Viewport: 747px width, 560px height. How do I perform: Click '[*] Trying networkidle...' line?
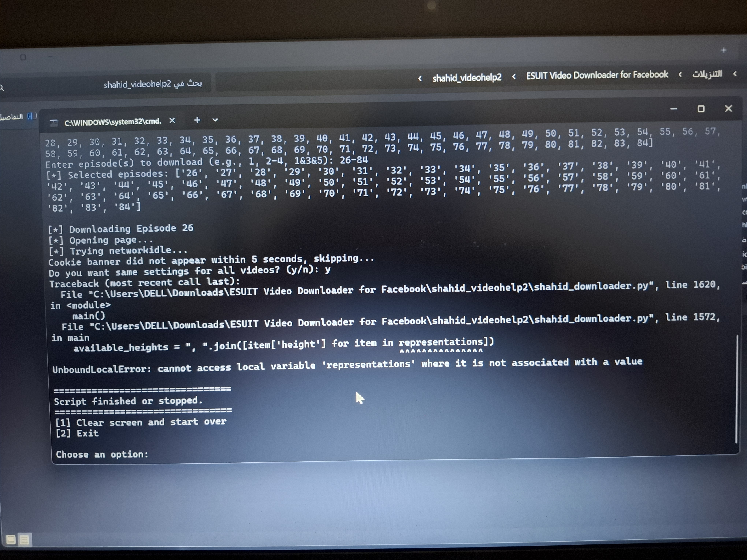pyautogui.click(x=118, y=251)
